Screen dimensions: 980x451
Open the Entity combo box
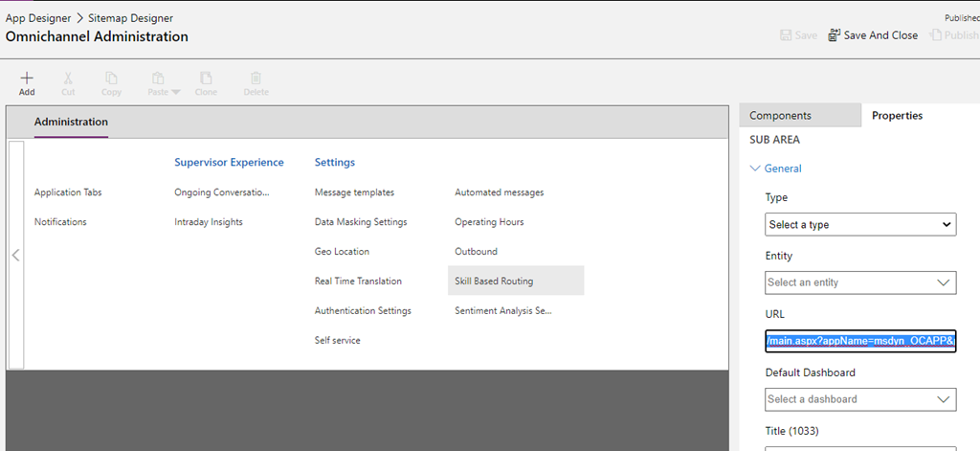point(860,282)
